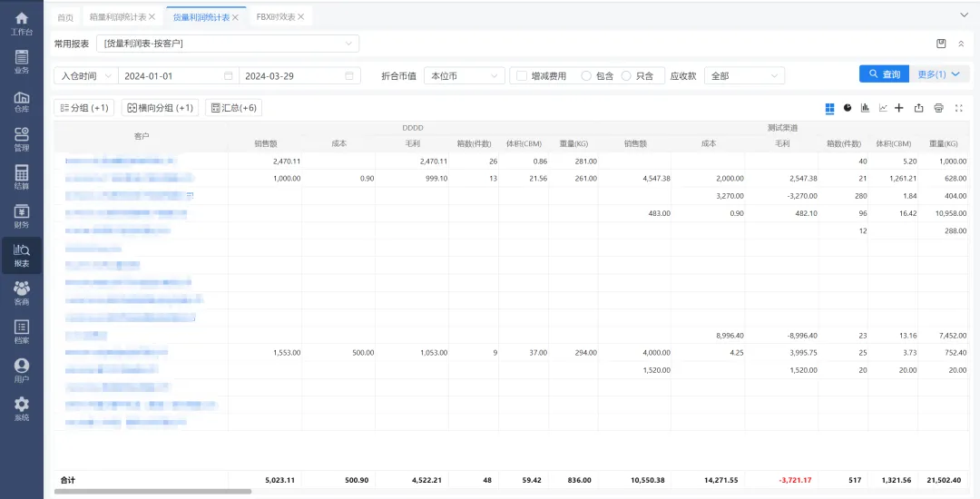
Task: Open the 分组 (+1) grouping button
Action: click(84, 108)
